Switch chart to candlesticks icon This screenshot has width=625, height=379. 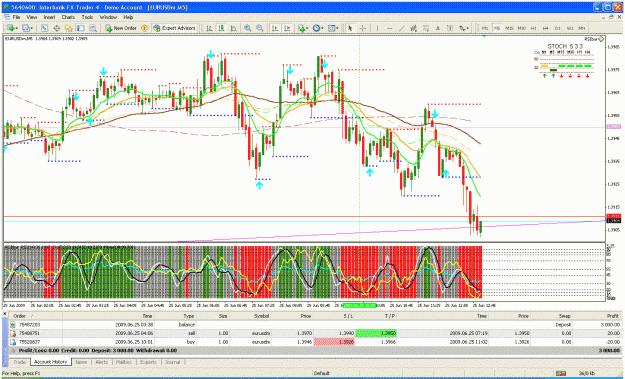221,28
